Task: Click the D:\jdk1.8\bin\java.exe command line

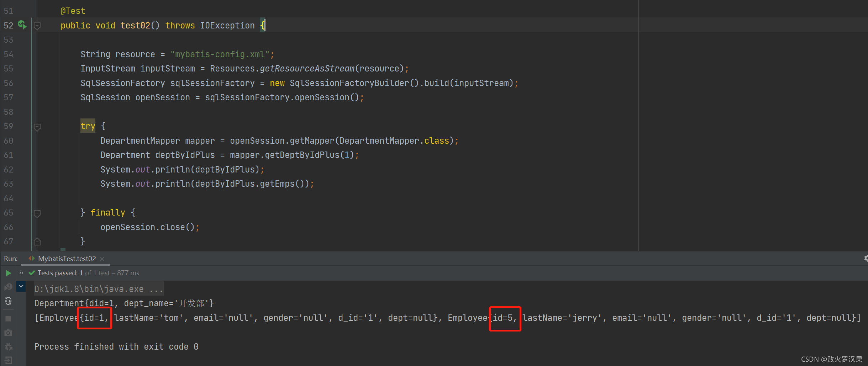Action: [99, 289]
